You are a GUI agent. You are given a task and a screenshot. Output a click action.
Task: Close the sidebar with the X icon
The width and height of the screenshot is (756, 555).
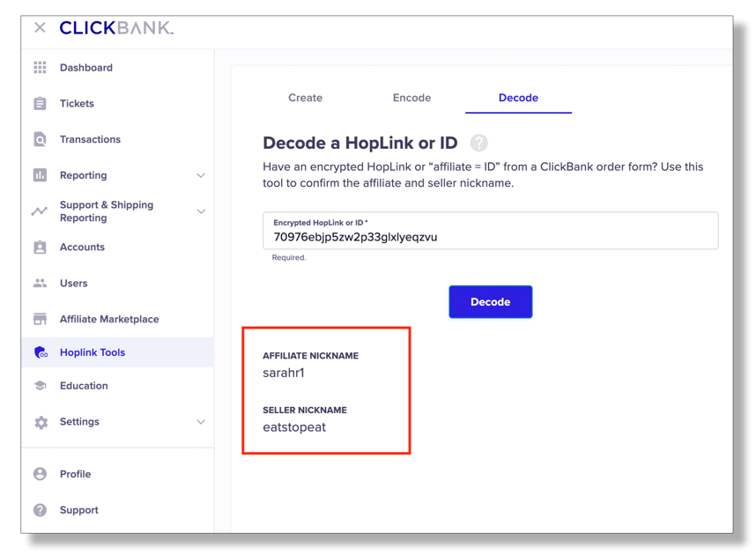(x=40, y=28)
